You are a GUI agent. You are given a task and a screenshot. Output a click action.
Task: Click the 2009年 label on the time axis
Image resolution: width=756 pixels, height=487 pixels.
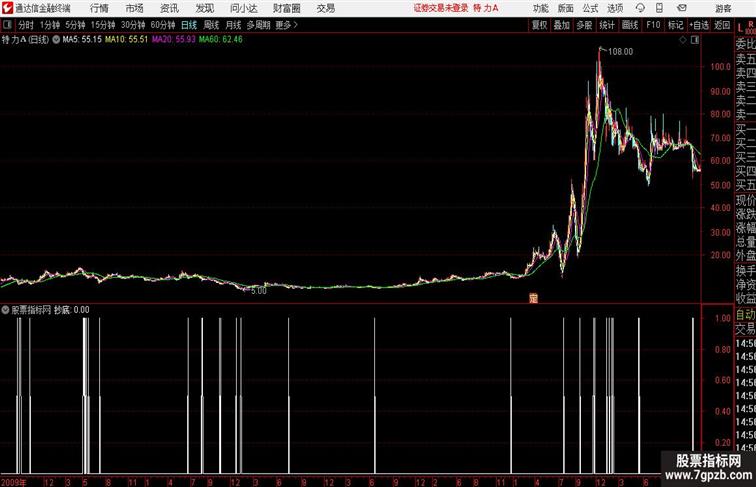pyautogui.click(x=14, y=482)
